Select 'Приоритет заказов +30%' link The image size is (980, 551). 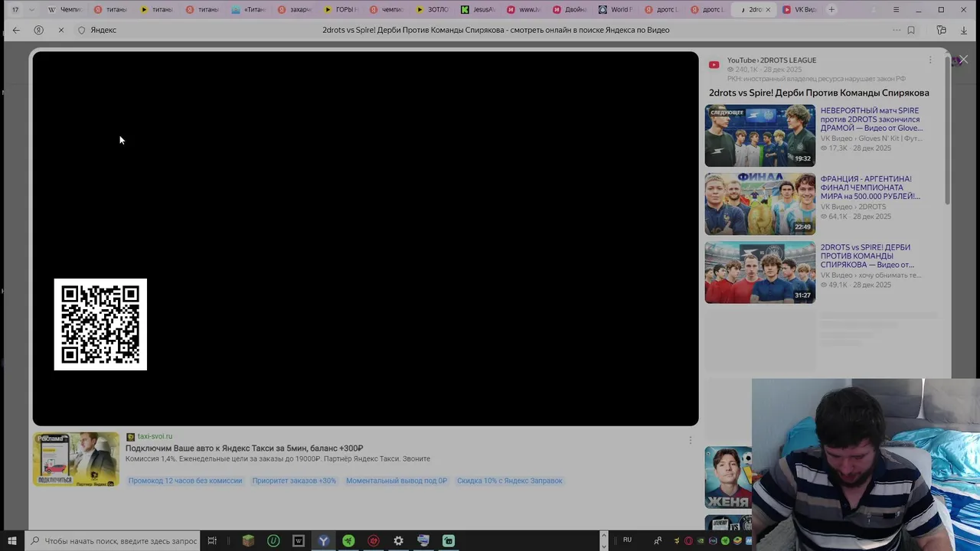pyautogui.click(x=294, y=481)
